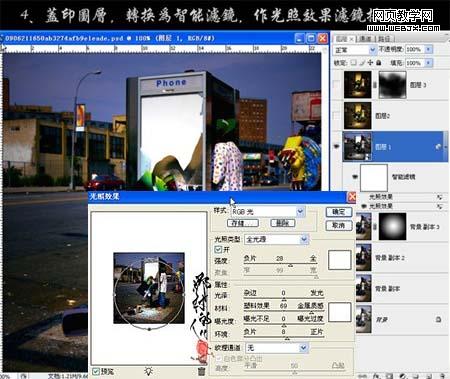Click the mask link icon on 背景 副本 3
The width and height of the screenshot is (450, 379).
click(375, 227)
